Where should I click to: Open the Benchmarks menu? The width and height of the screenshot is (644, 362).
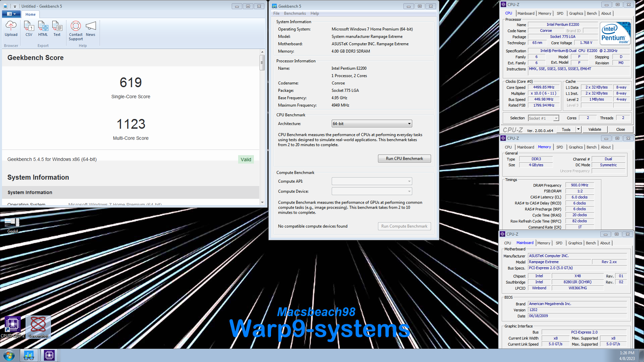point(295,13)
